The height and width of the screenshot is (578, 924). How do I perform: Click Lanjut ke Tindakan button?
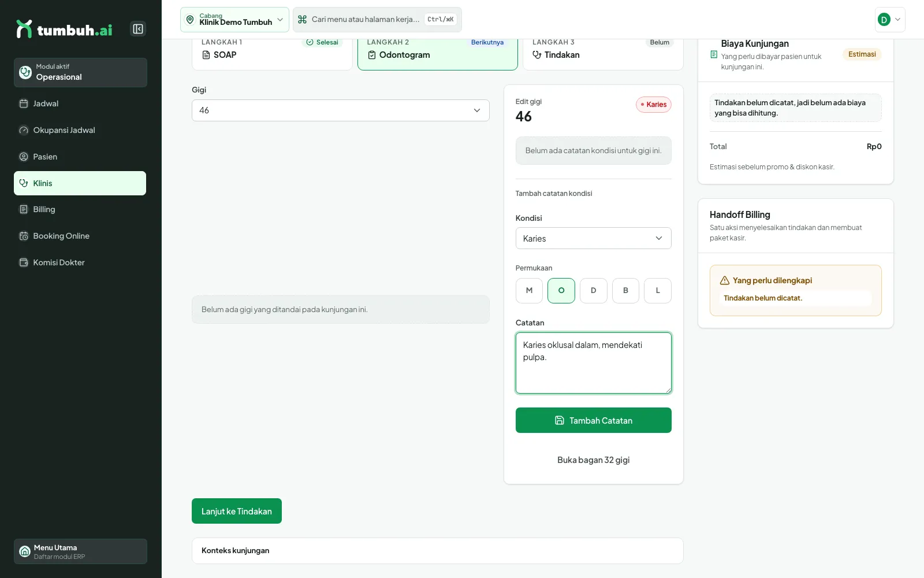pyautogui.click(x=237, y=511)
